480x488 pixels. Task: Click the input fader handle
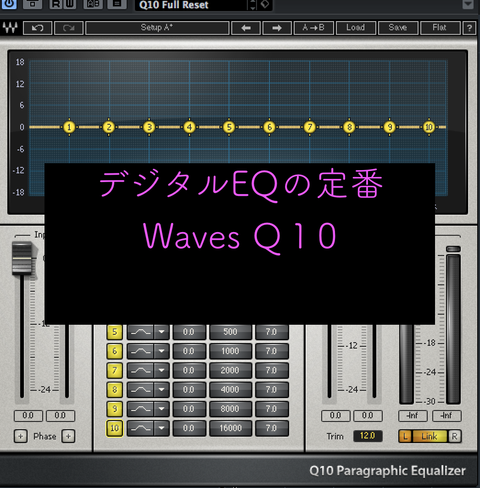click(x=22, y=258)
